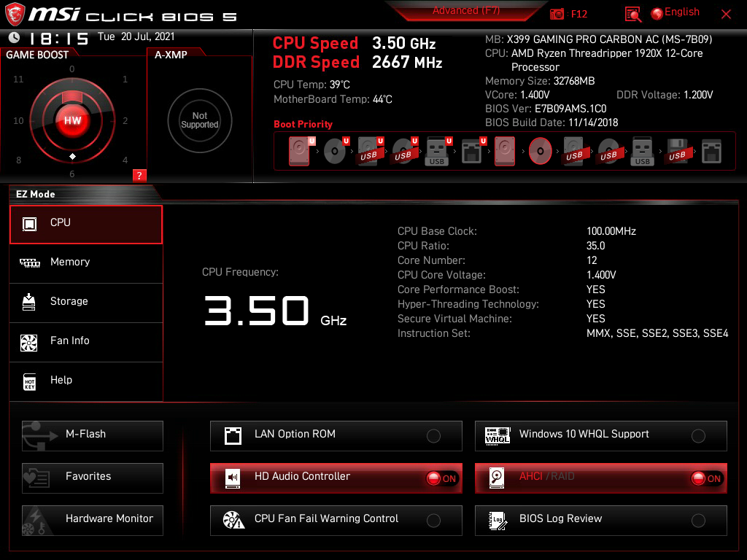The height and width of the screenshot is (560, 747).
Task: Open the BIOS search magnifier icon
Action: (632, 15)
